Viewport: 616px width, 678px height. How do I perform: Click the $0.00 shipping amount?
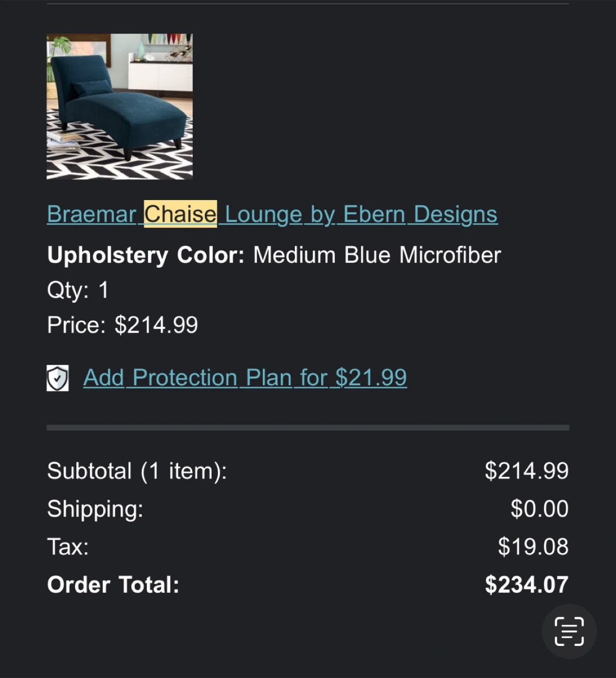click(x=539, y=509)
